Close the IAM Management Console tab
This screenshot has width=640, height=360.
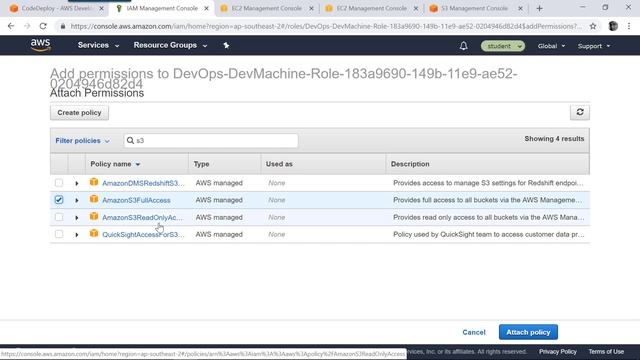207,8
